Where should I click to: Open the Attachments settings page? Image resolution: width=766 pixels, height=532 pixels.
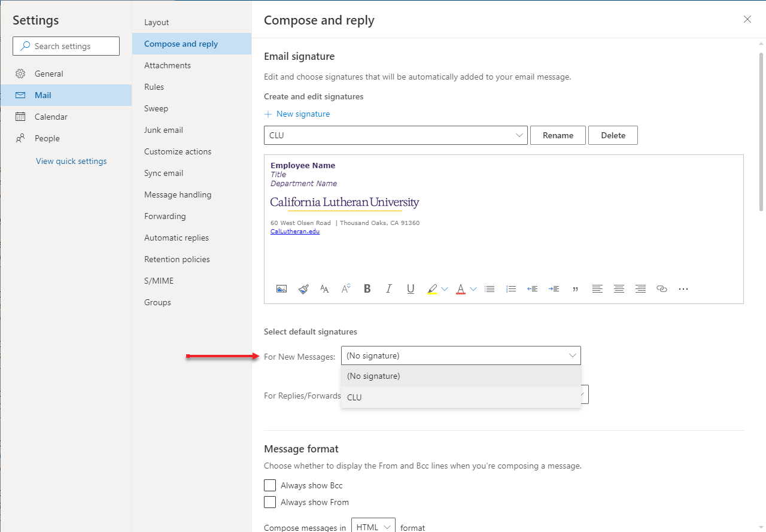(191, 65)
